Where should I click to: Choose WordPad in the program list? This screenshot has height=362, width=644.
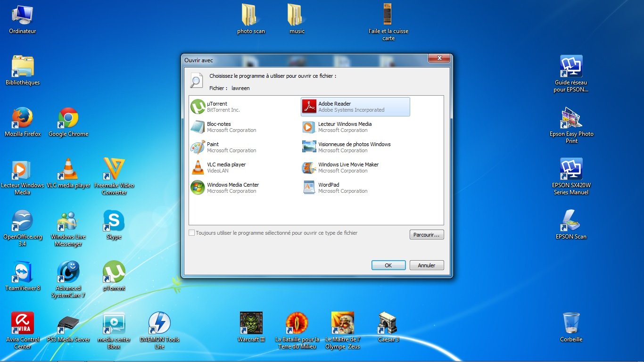(355, 188)
